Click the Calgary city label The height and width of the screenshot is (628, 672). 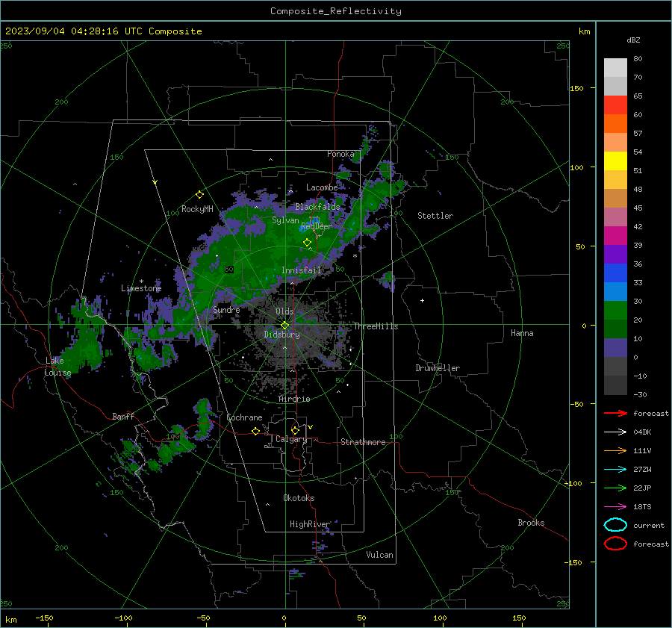point(291,439)
